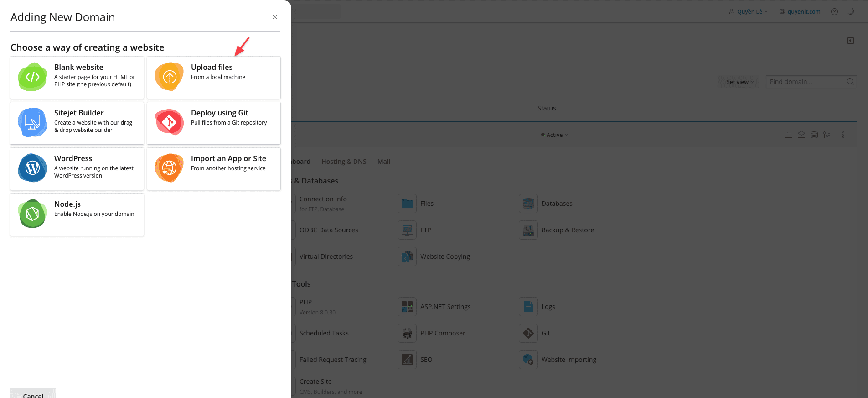This screenshot has width=868, height=398.
Task: Pick the Sitejet Builder option
Action: [x=77, y=123]
